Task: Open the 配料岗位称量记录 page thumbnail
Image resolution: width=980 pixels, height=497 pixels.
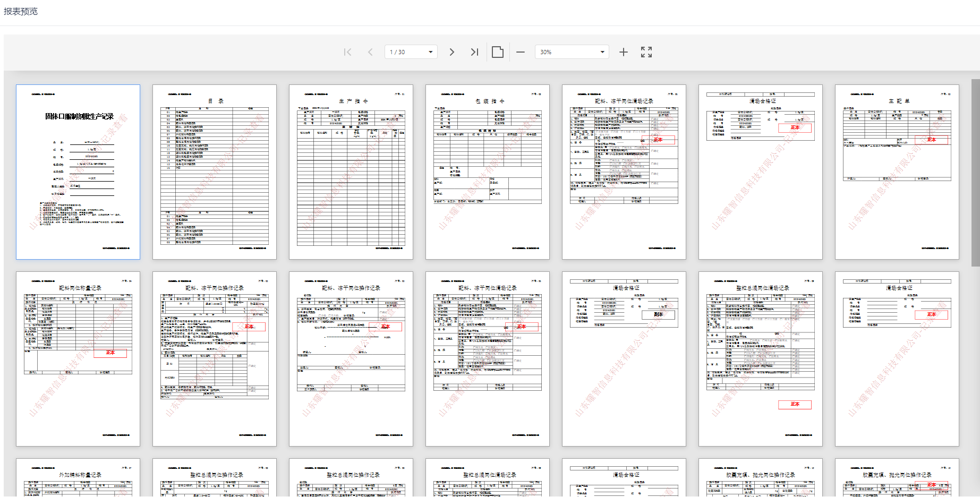Action: (78, 359)
